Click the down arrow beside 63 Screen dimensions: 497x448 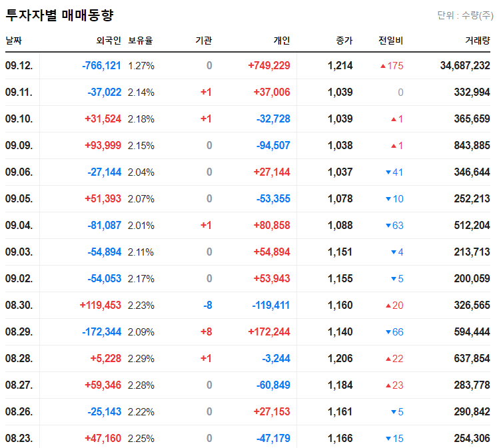(388, 226)
